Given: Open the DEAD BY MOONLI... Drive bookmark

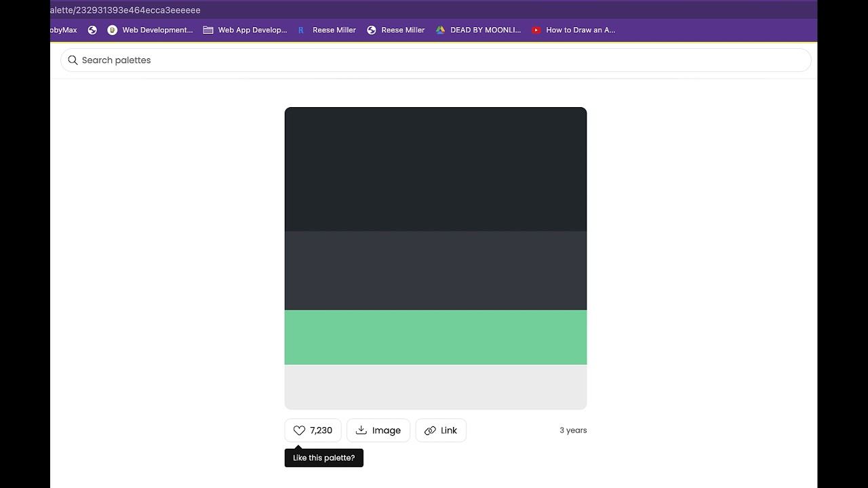Looking at the screenshot, I should (478, 30).
